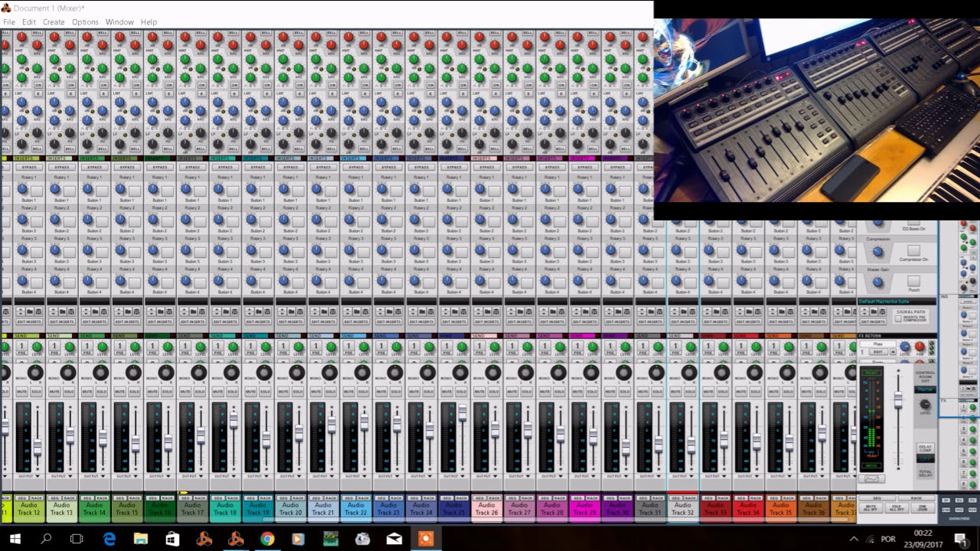Click save patch floppy icon on Audio Track 28
The image size is (980, 551).
coord(562,311)
